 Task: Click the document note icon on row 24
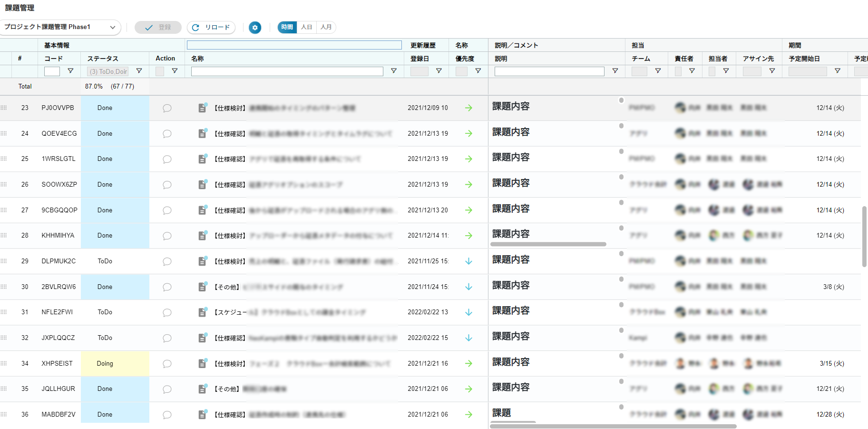[x=203, y=133]
